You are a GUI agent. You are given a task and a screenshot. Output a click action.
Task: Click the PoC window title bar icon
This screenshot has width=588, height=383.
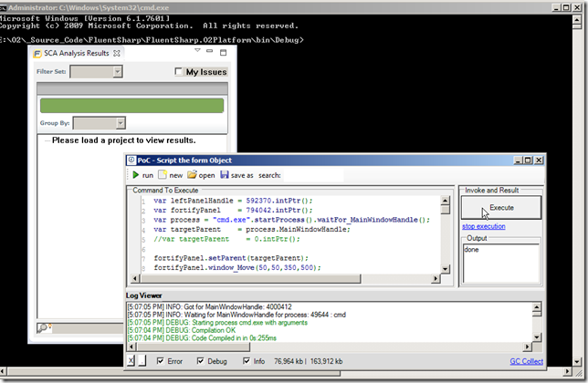(x=131, y=160)
